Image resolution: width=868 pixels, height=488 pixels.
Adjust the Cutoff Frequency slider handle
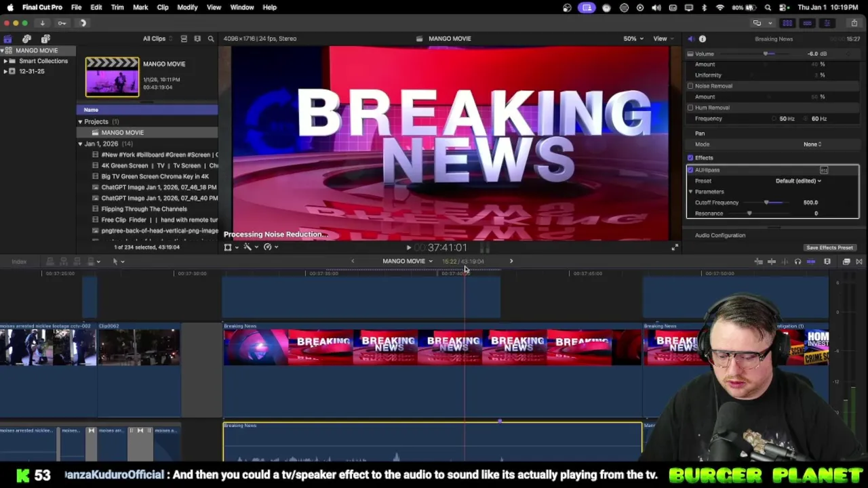point(766,203)
